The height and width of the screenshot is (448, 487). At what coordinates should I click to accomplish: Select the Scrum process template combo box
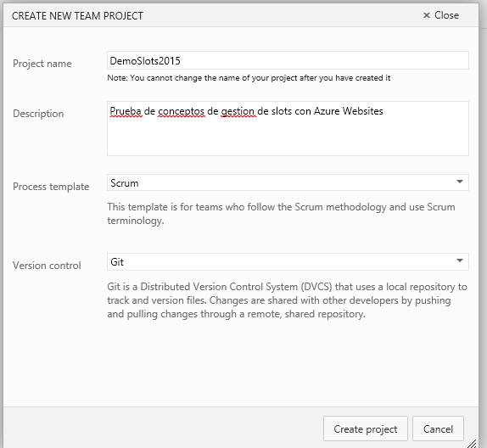288,182
